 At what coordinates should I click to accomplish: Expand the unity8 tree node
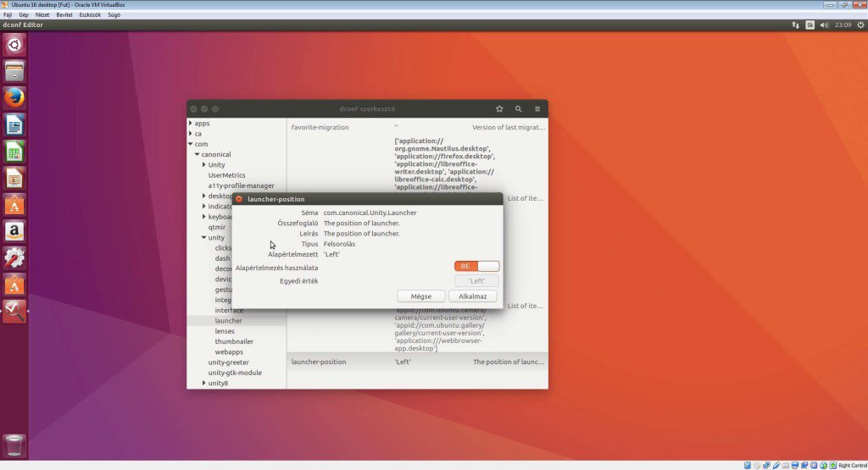(203, 383)
